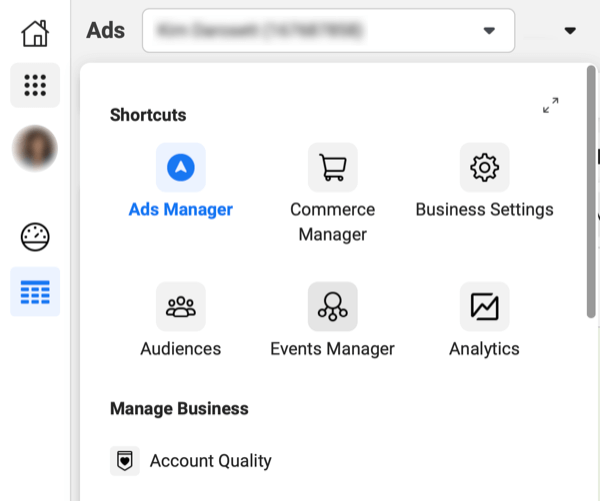Click the Analytics label
Screen dimensions: 600x501
pyautogui.click(x=484, y=349)
